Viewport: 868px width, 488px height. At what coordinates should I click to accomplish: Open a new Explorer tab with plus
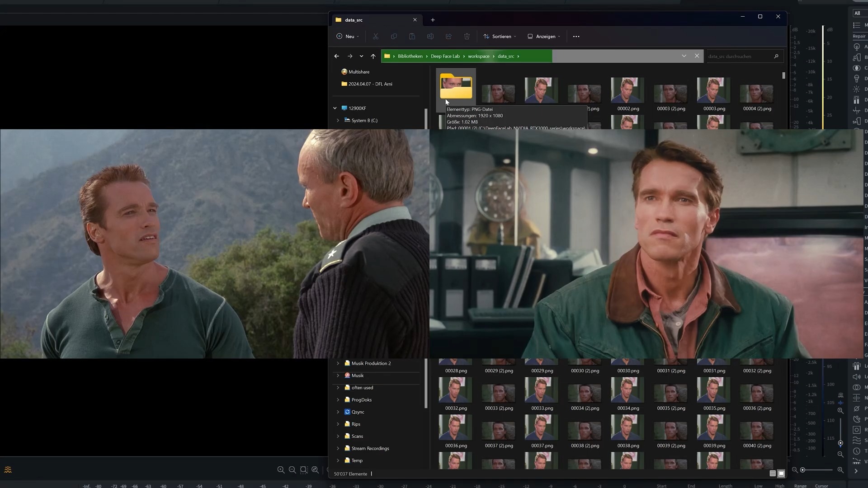433,20
